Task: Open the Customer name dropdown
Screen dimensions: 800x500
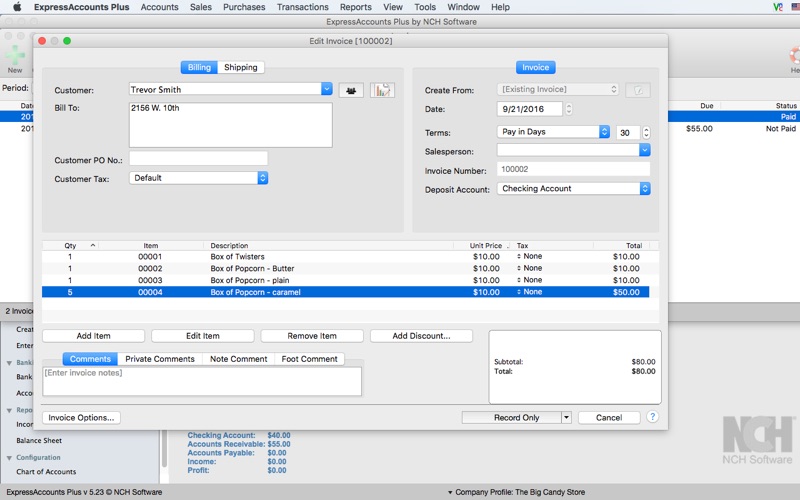Action: (326, 89)
